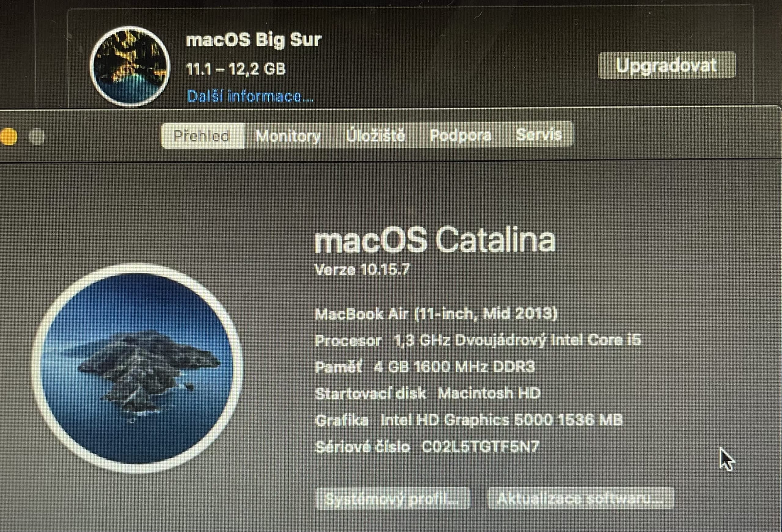Screen dimensions: 782x532
Task: Click the Upgradovat button
Action: coord(667,65)
